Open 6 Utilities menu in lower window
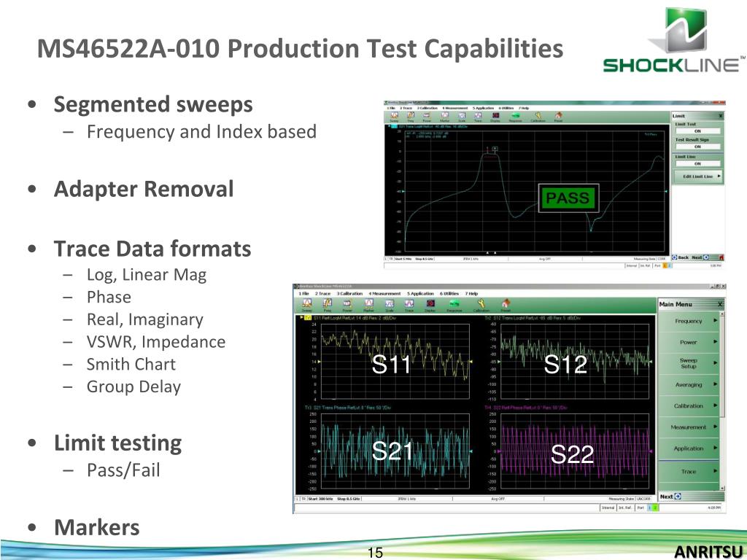The width and height of the screenshot is (747, 560). [x=449, y=293]
